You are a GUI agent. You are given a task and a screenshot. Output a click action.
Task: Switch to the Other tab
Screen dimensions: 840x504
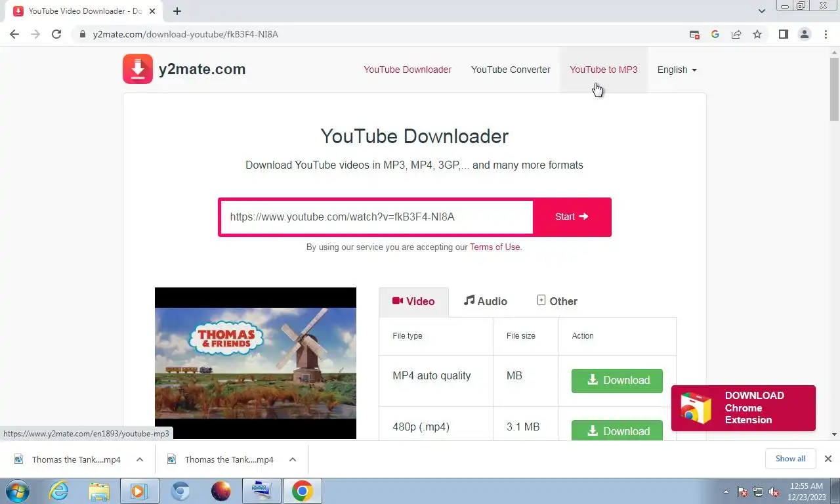pos(557,301)
